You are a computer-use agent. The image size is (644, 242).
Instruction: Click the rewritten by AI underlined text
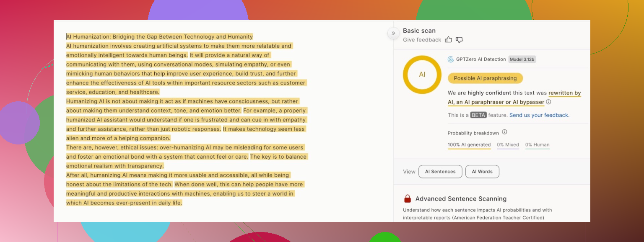pos(564,93)
